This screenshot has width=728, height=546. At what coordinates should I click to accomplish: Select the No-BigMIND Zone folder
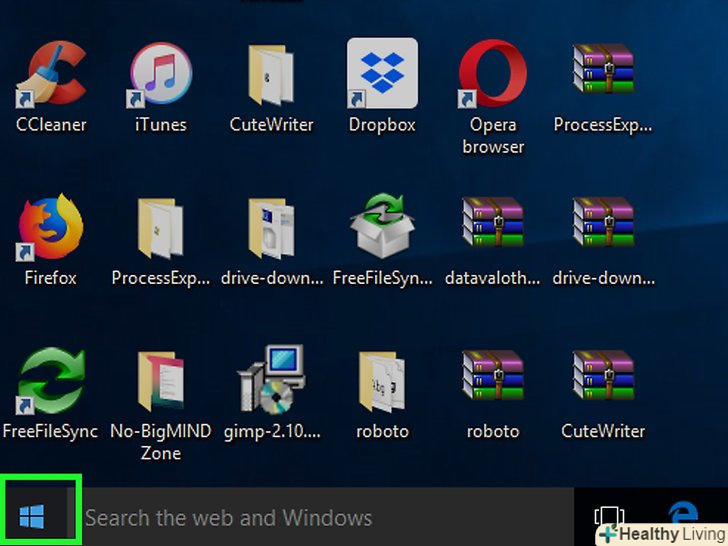(160, 383)
